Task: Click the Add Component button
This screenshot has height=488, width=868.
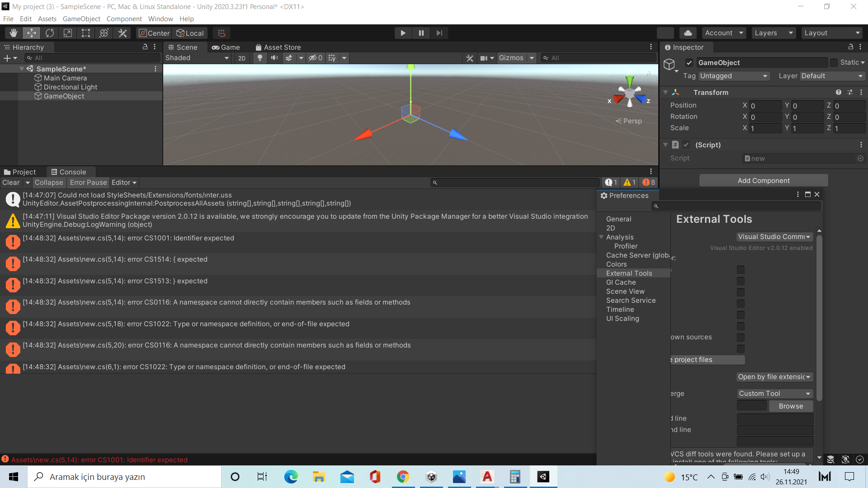Action: (764, 180)
